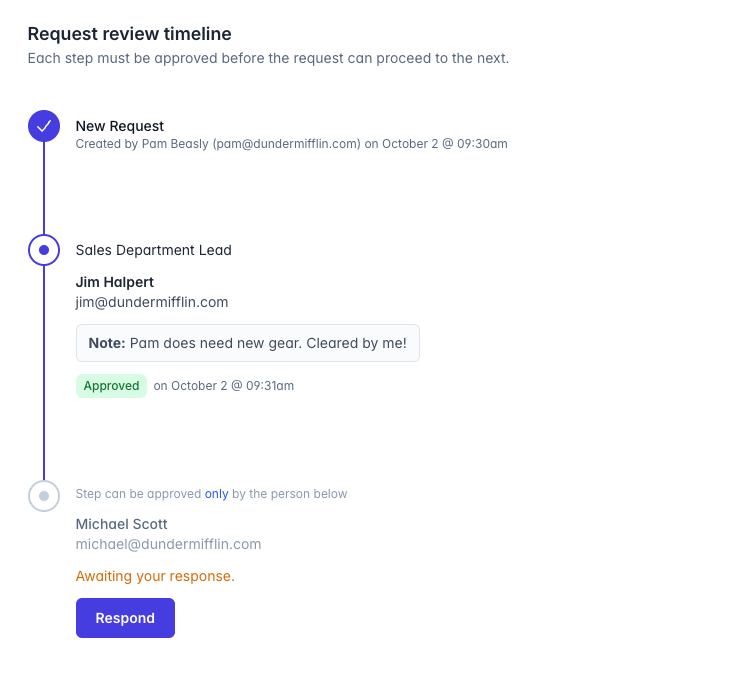Click the note box about Pam's gear
The height and width of the screenshot is (677, 733).
247,343
